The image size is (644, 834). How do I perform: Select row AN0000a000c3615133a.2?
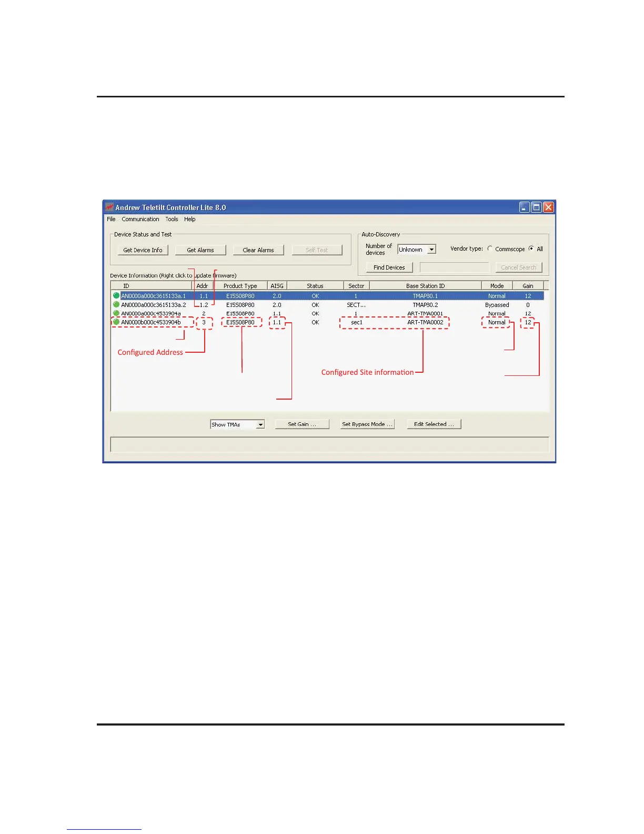coord(327,305)
